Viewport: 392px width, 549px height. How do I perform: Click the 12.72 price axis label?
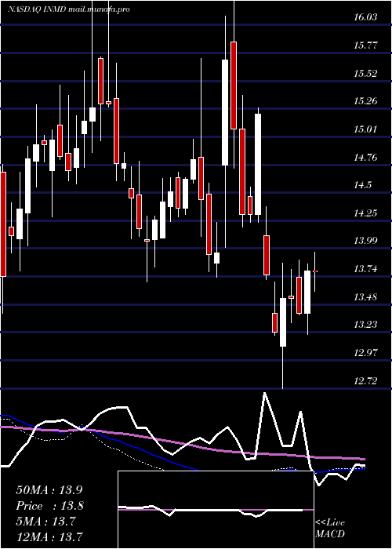coord(365,381)
